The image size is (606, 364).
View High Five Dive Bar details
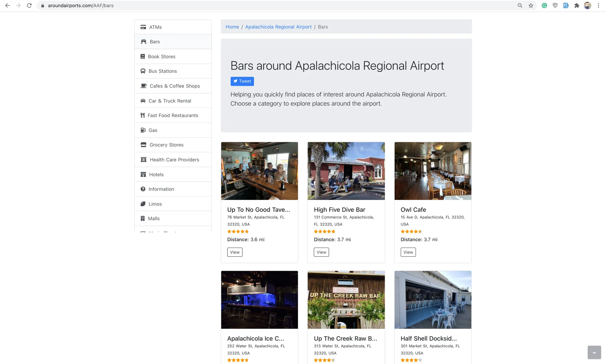[x=321, y=252]
